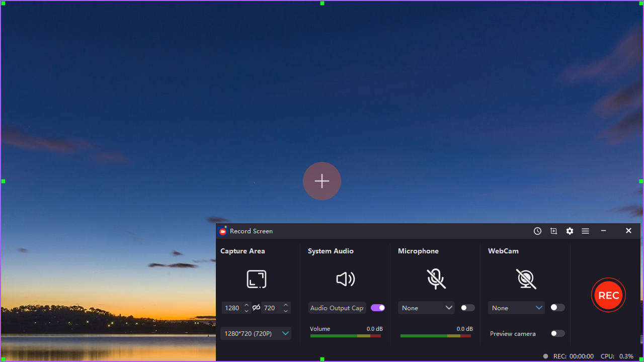The width and height of the screenshot is (644, 362).
Task: Enable the Preview camera switch
Action: tap(557, 333)
